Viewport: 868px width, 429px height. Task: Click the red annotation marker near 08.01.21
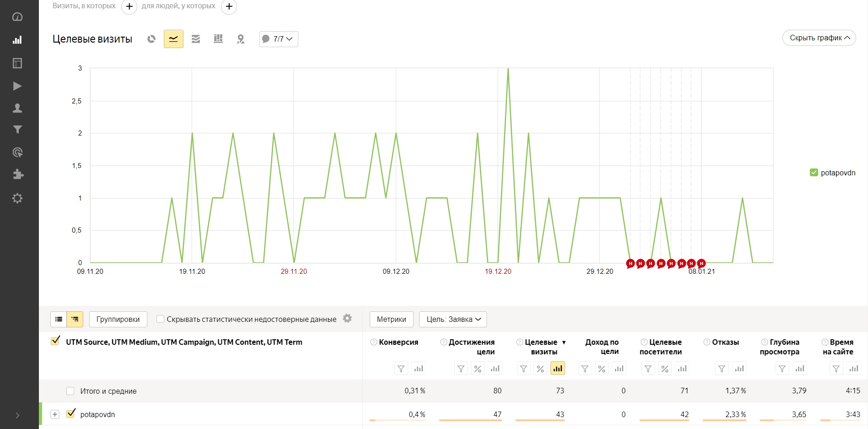tap(701, 263)
